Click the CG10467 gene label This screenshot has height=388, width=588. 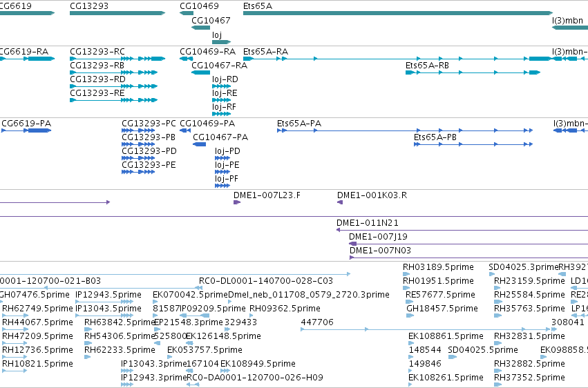click(x=211, y=20)
